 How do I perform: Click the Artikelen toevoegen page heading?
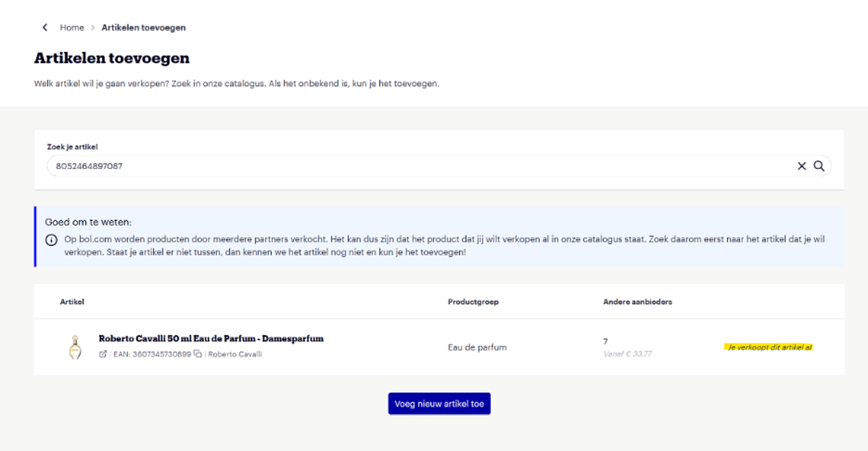click(x=112, y=58)
